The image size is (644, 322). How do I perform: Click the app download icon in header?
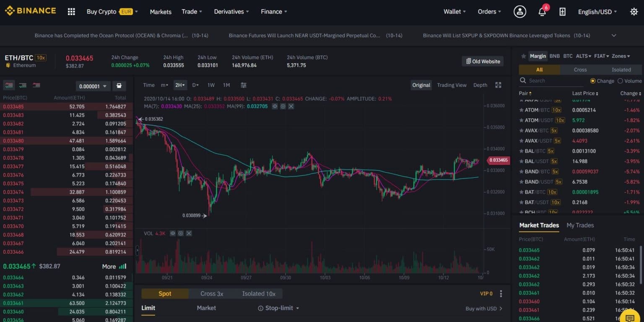point(563,12)
